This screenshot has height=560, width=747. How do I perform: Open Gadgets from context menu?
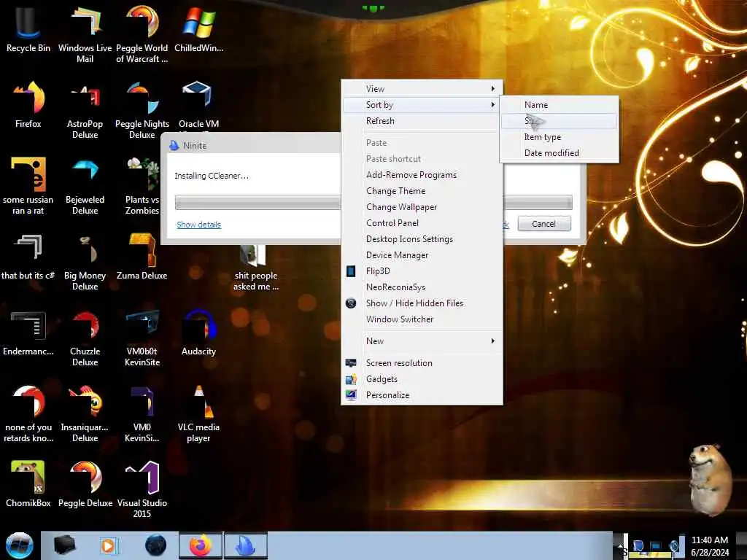click(422, 379)
